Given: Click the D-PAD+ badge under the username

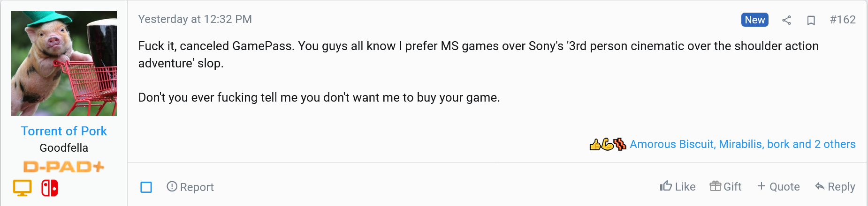Looking at the screenshot, I should point(64,167).
